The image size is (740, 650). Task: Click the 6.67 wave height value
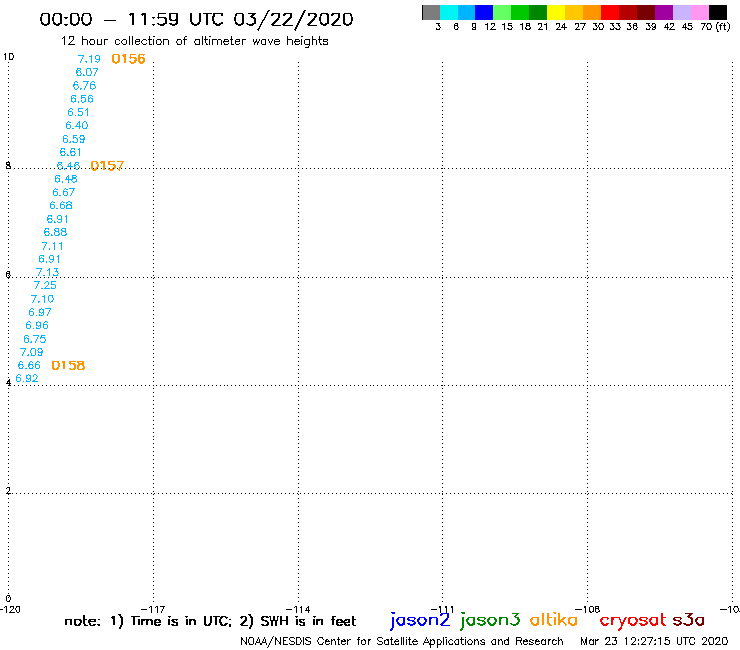[64, 192]
